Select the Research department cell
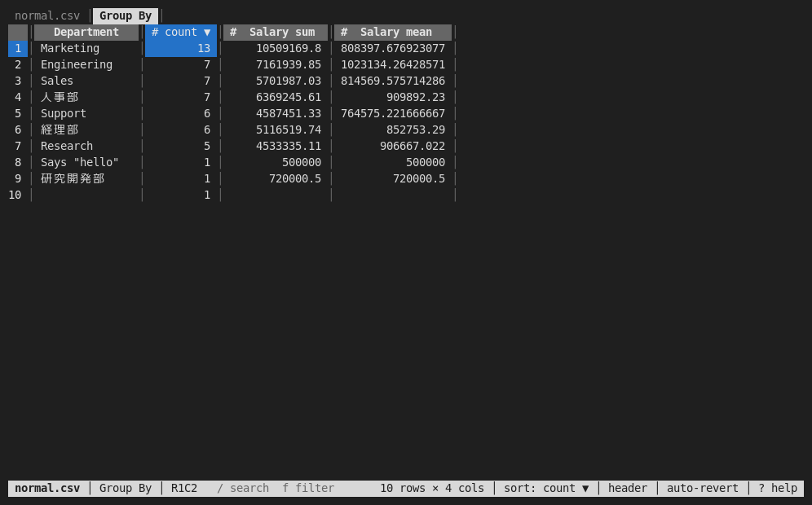This screenshot has height=505, width=812. [x=86, y=147]
